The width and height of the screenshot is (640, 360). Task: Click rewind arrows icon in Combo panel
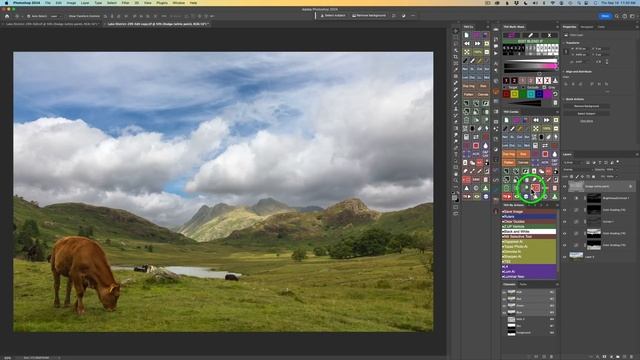click(536, 120)
